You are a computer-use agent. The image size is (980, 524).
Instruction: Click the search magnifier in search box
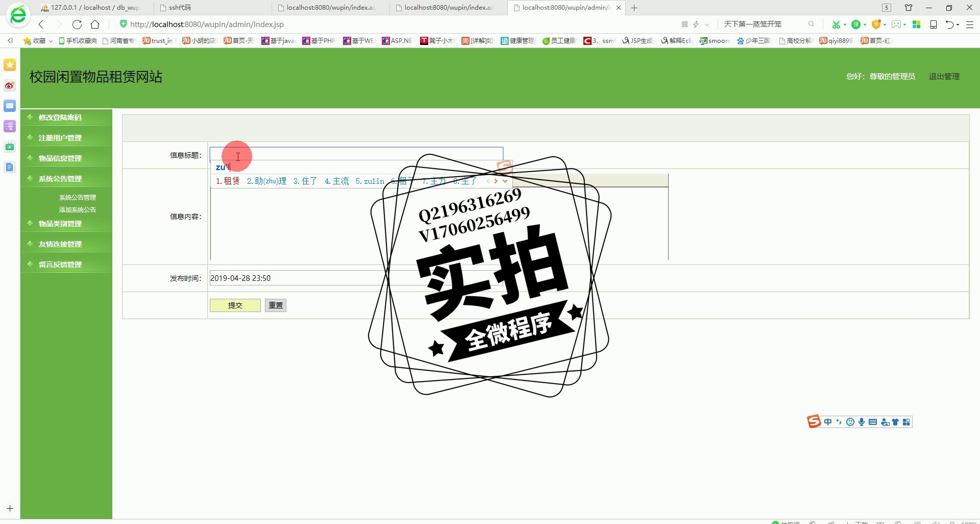(811, 24)
